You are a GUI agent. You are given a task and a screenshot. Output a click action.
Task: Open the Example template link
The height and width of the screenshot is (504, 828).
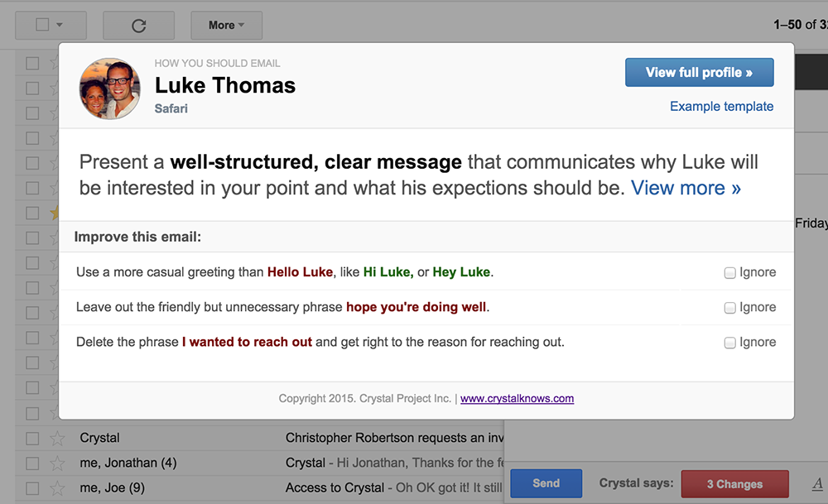coord(721,106)
